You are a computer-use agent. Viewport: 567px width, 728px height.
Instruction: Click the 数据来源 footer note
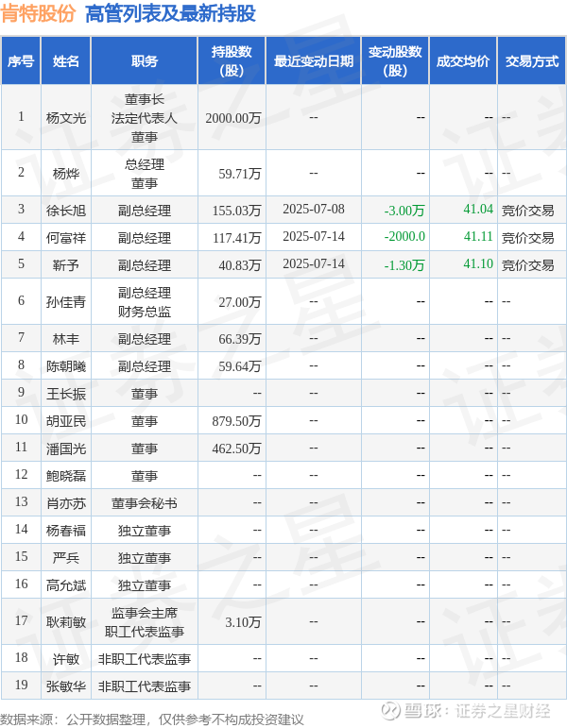click(x=152, y=720)
